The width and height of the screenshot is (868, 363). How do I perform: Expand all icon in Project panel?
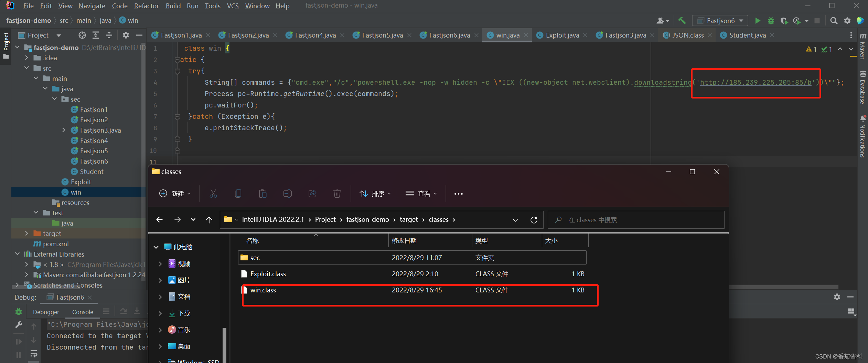(95, 35)
